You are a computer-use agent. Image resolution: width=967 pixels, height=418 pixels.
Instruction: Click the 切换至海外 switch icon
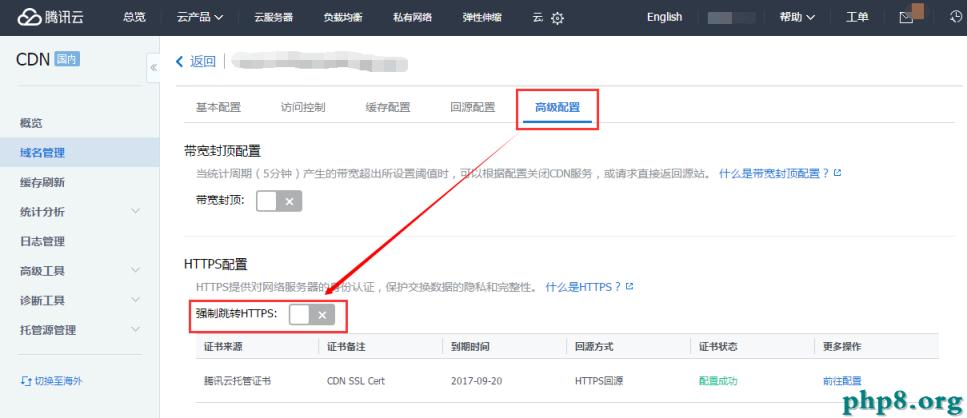(x=26, y=381)
